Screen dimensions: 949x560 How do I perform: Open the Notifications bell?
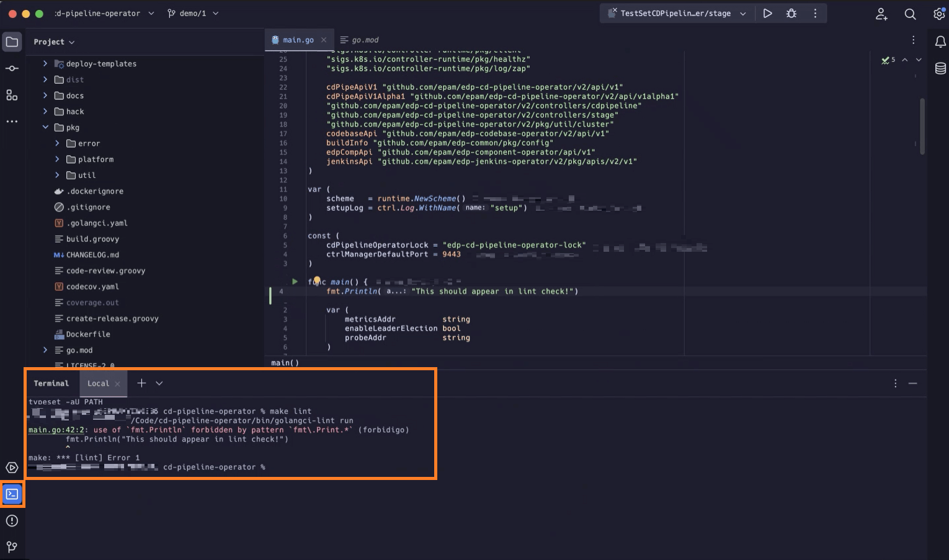click(x=940, y=41)
